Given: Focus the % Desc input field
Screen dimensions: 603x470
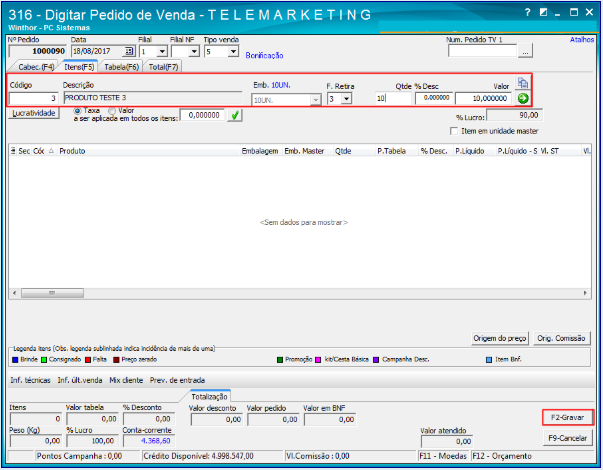Looking at the screenshot, I should tap(434, 98).
